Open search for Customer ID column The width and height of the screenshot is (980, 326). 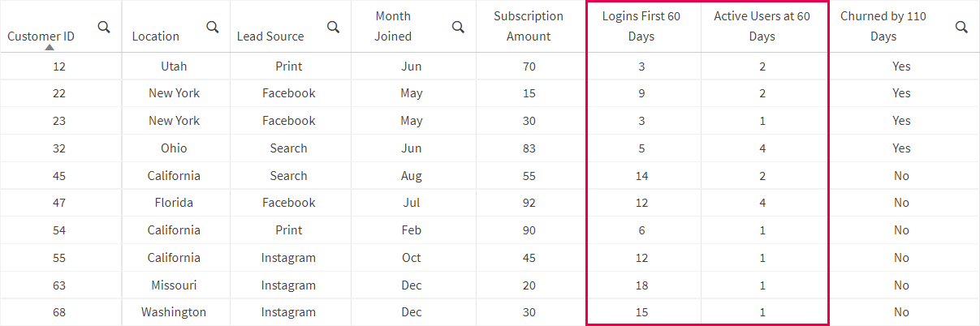pyautogui.click(x=104, y=27)
